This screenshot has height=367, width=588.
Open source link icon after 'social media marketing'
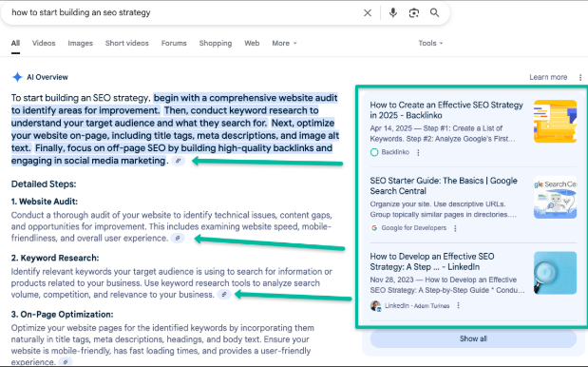coord(179,161)
